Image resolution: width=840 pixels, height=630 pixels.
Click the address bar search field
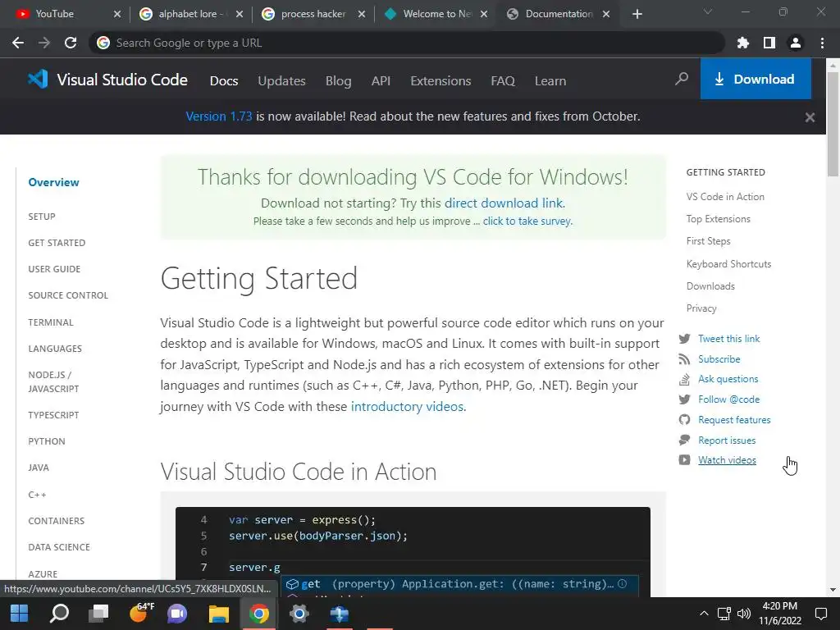407,43
